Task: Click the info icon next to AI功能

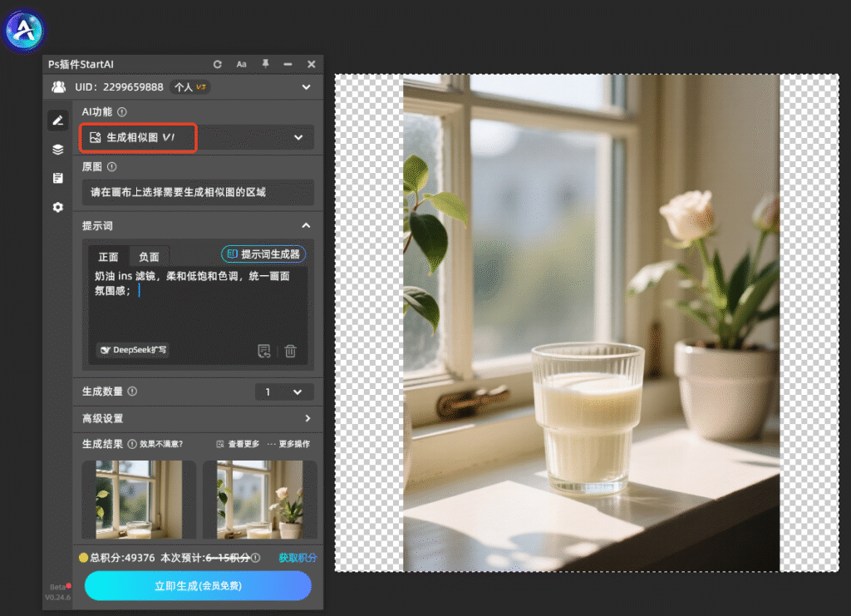Action: (x=122, y=111)
